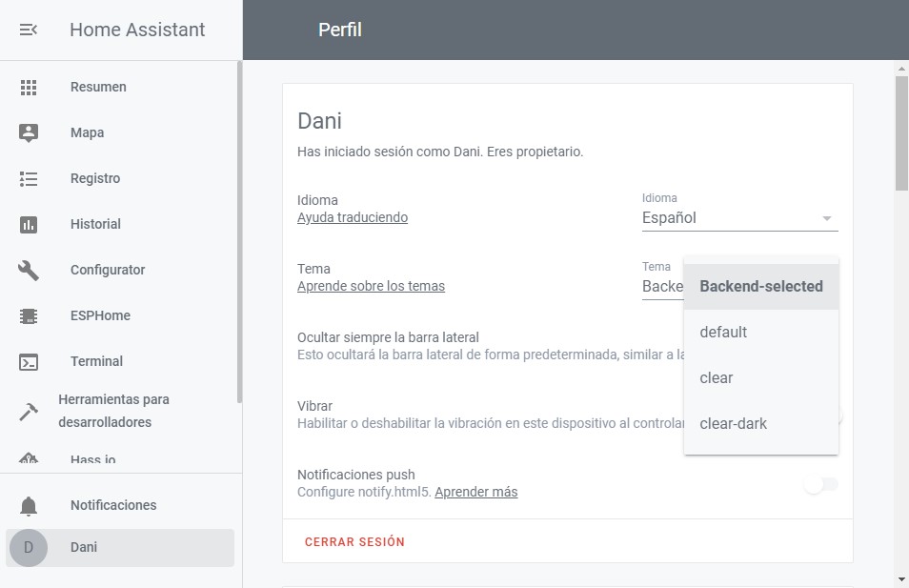Choose the default theme option
Image resolution: width=909 pixels, height=588 pixels.
pyautogui.click(x=723, y=332)
